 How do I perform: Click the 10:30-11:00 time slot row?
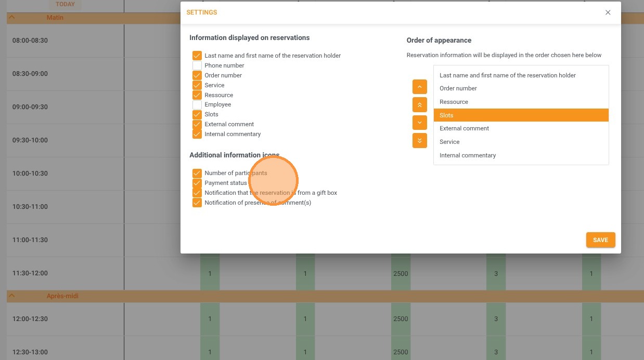(65, 207)
